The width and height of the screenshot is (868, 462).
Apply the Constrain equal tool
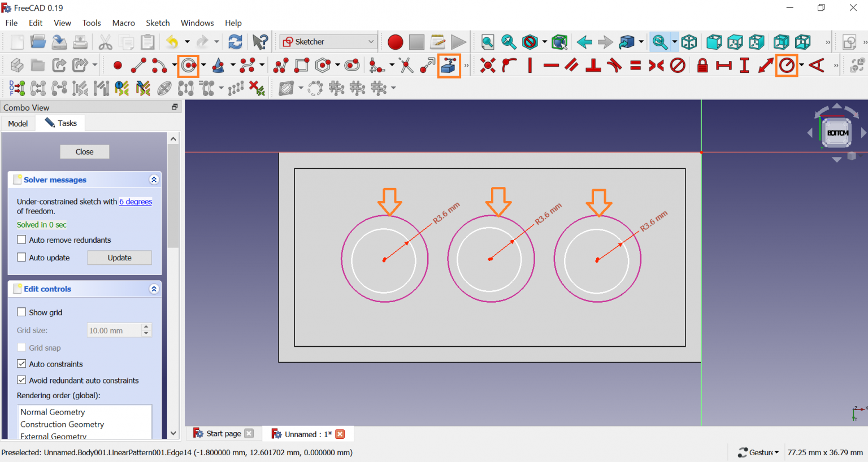[x=635, y=66]
